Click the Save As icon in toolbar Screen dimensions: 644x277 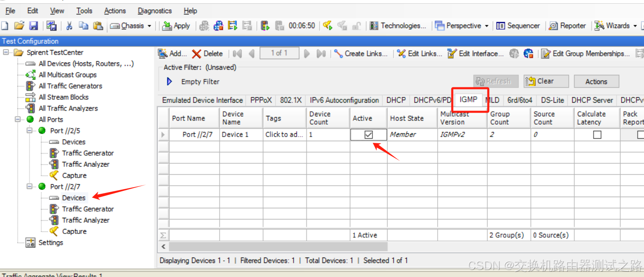point(51,26)
